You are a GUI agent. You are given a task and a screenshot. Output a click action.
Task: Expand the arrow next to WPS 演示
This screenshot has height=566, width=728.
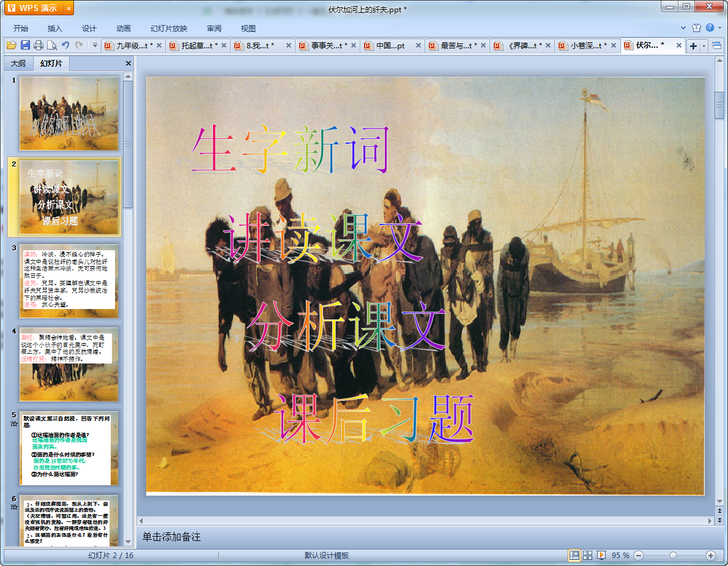pyautogui.click(x=69, y=9)
